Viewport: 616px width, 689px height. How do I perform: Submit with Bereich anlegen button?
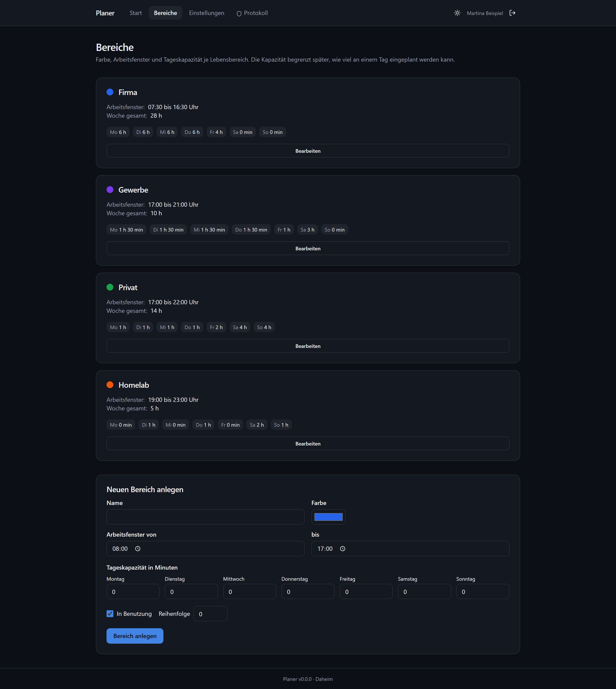coord(135,636)
